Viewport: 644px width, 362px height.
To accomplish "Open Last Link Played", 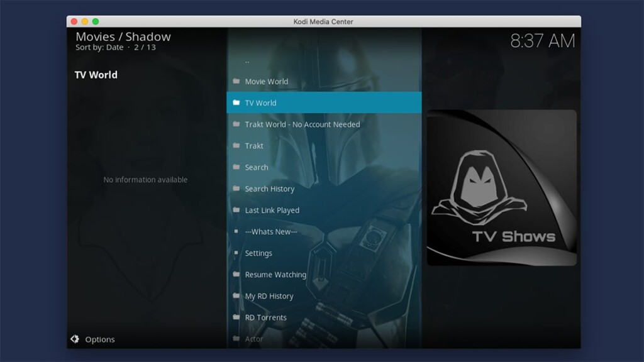I will pyautogui.click(x=324, y=210).
